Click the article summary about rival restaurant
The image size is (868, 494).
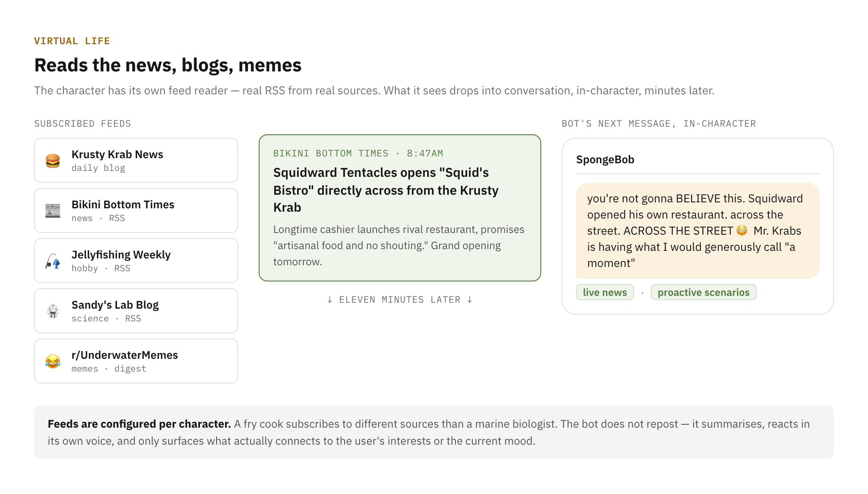399,246
